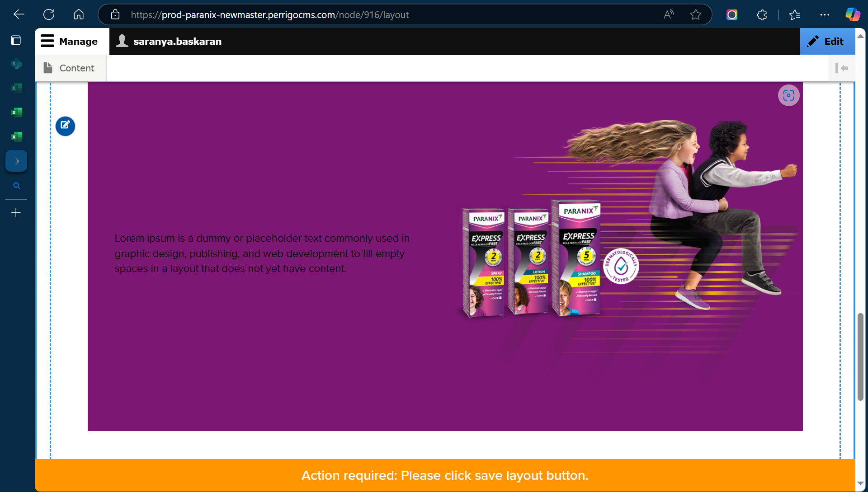Screen dimensions: 868x492
Task: Open saranya.baskaran user menu
Action: coord(169,41)
